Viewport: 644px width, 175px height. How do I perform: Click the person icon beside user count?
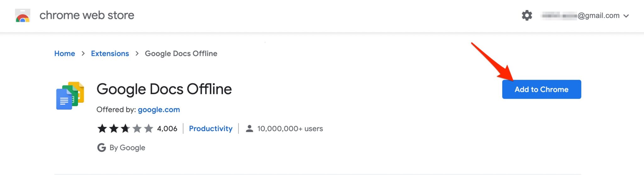pos(249,129)
